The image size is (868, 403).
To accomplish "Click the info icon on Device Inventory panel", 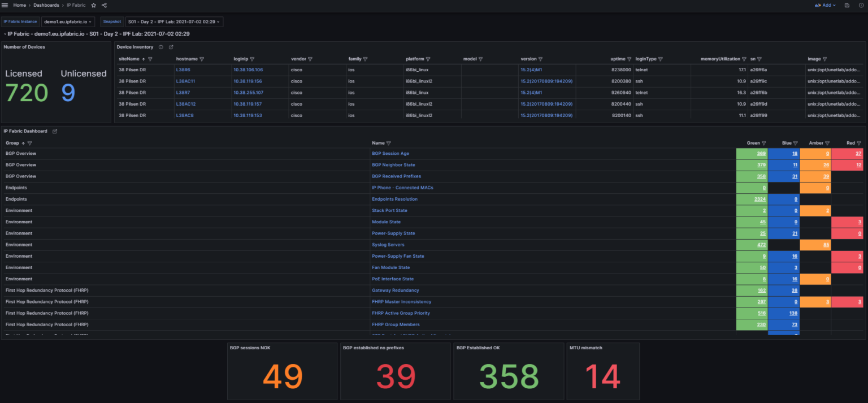I will [161, 47].
